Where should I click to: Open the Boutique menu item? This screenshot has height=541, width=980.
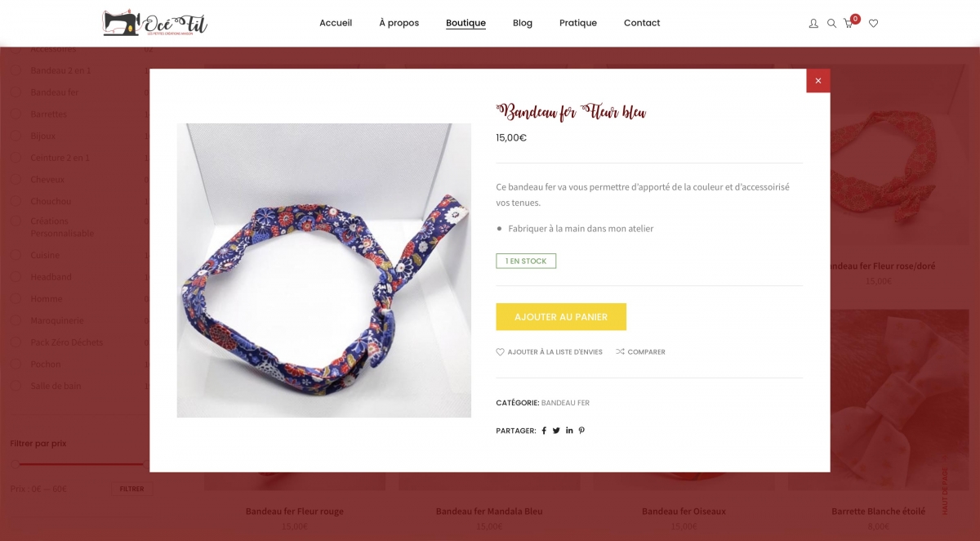pyautogui.click(x=465, y=23)
